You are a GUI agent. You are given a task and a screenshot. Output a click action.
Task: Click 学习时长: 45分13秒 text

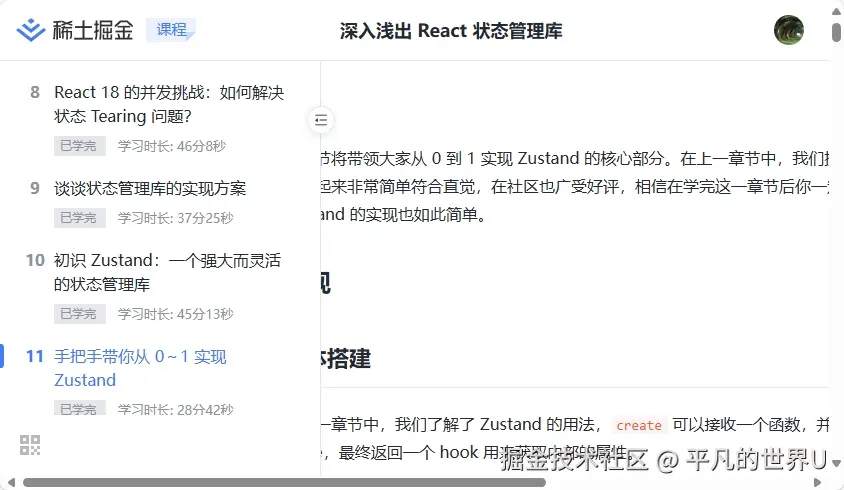[175, 314]
